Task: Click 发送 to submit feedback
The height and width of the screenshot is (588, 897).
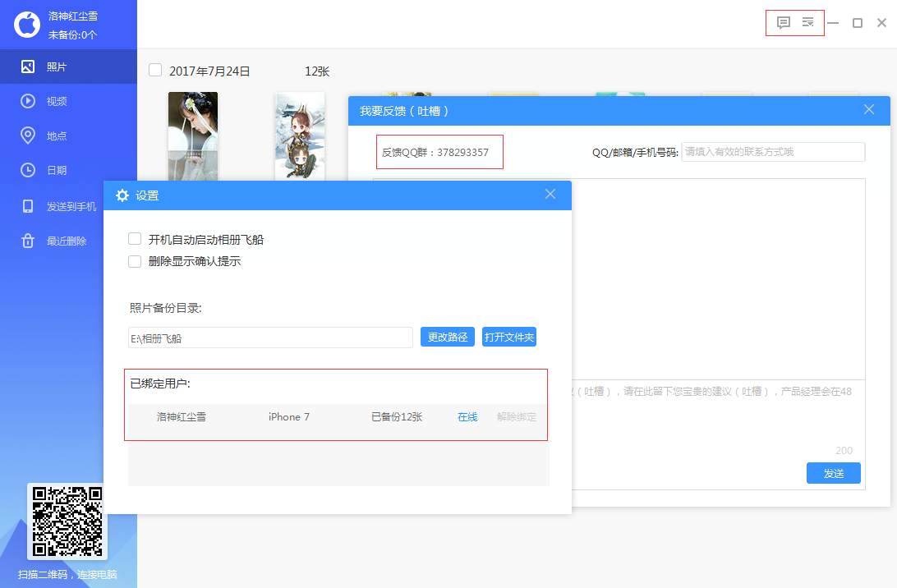Action: click(834, 473)
